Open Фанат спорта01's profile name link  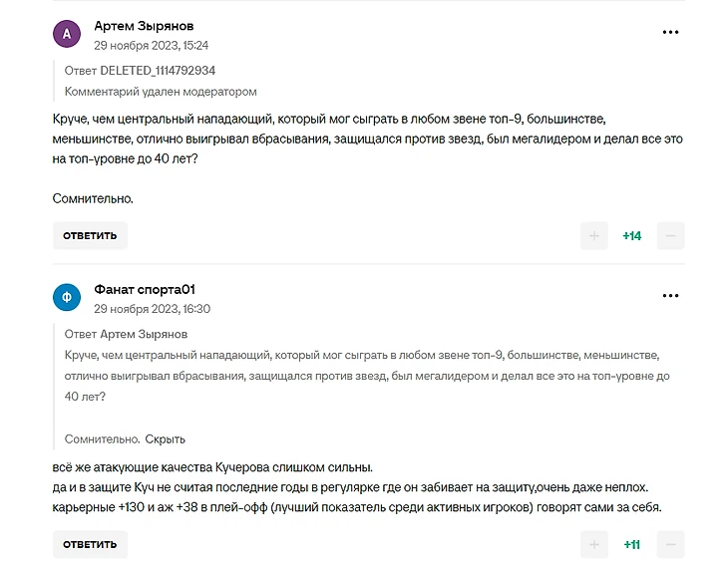(145, 289)
